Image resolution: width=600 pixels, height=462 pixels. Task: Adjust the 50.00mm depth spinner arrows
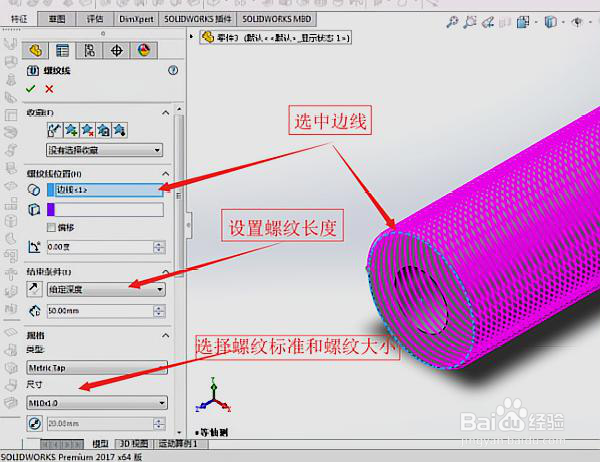coord(159,311)
